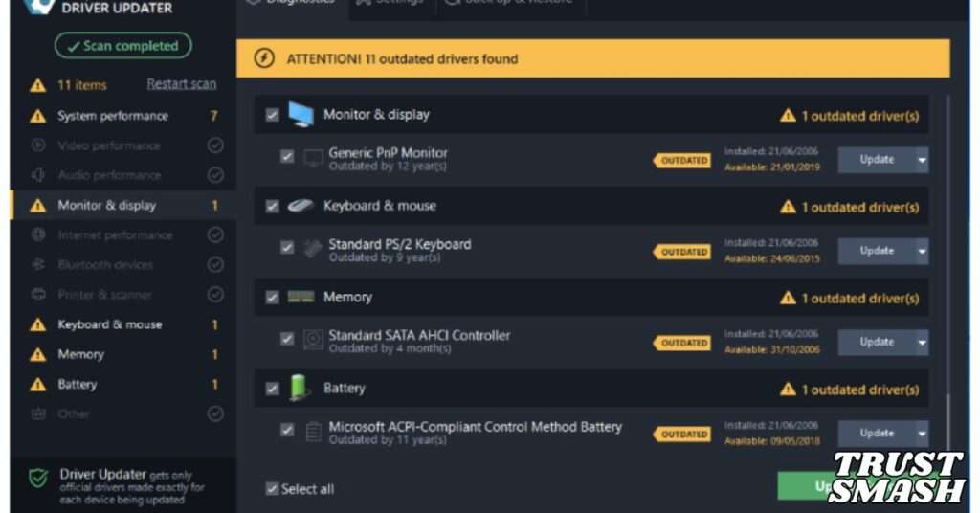Select Keyboard & mouse in the sidebar
This screenshot has width=980, height=513.
pos(109,324)
